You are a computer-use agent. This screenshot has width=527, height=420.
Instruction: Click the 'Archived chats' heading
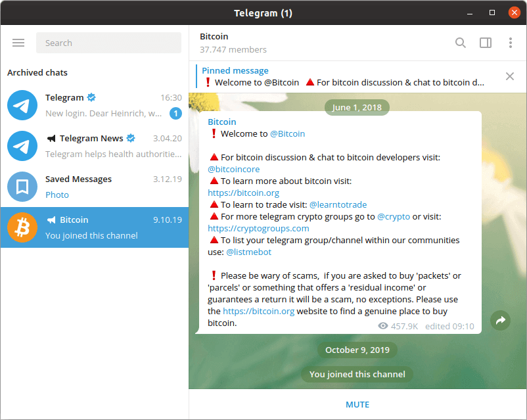coord(37,73)
